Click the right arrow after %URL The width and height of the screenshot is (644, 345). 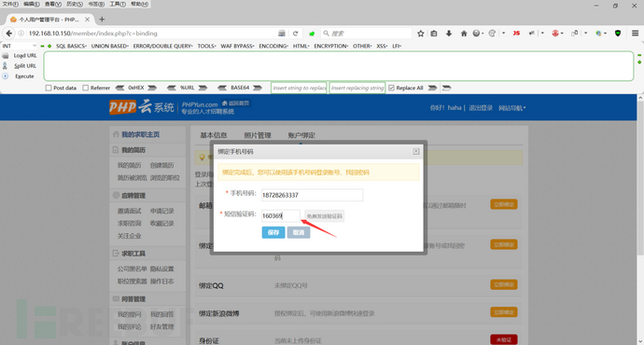(x=203, y=88)
